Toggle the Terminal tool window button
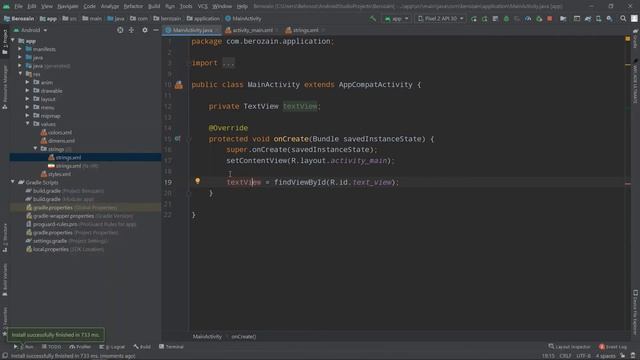This screenshot has width=640, height=360. pyautogui.click(x=171, y=347)
